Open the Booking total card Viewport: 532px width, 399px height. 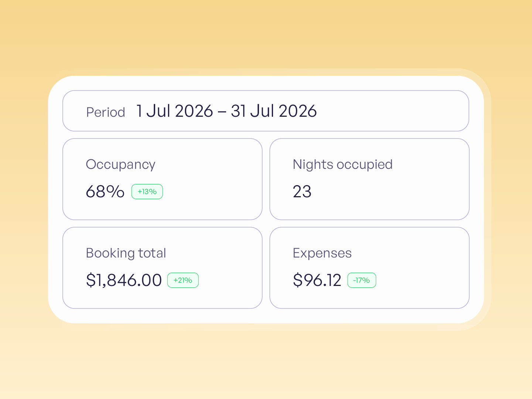(x=163, y=268)
